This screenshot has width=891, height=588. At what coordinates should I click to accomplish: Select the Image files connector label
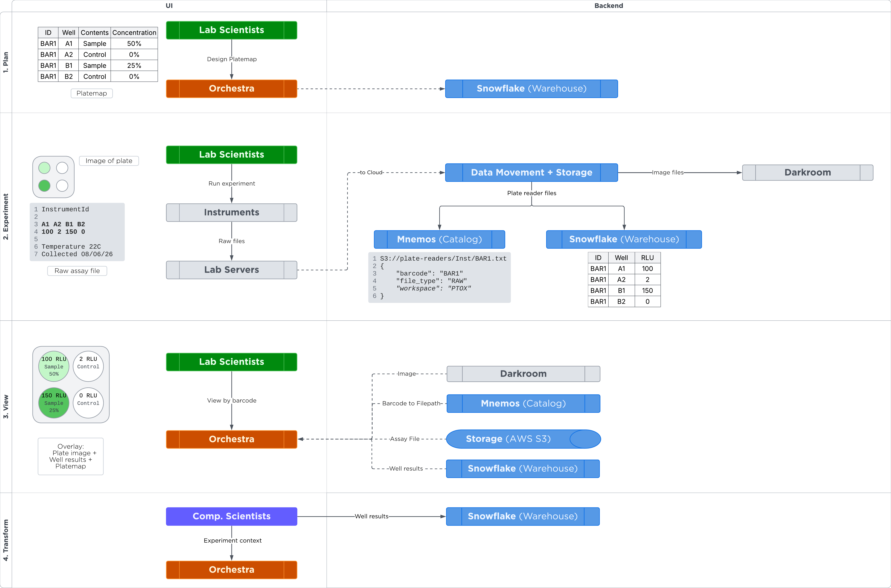point(668,173)
